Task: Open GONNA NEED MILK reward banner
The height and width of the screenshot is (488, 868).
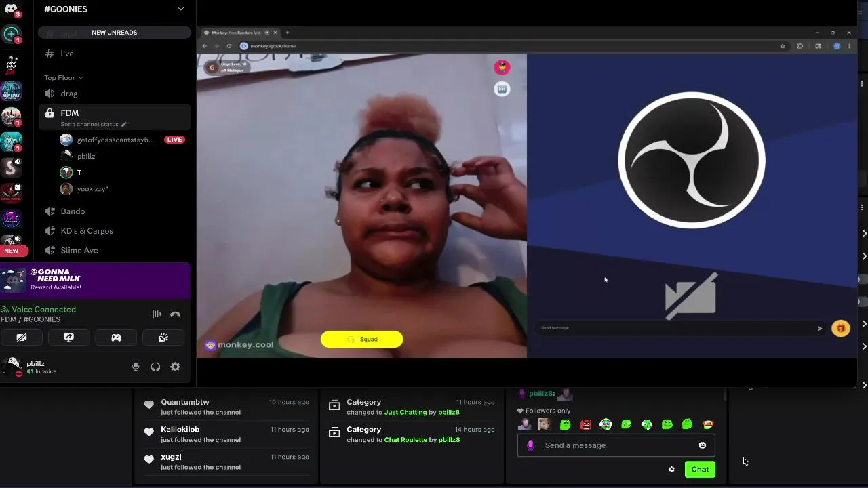Action: (95, 279)
